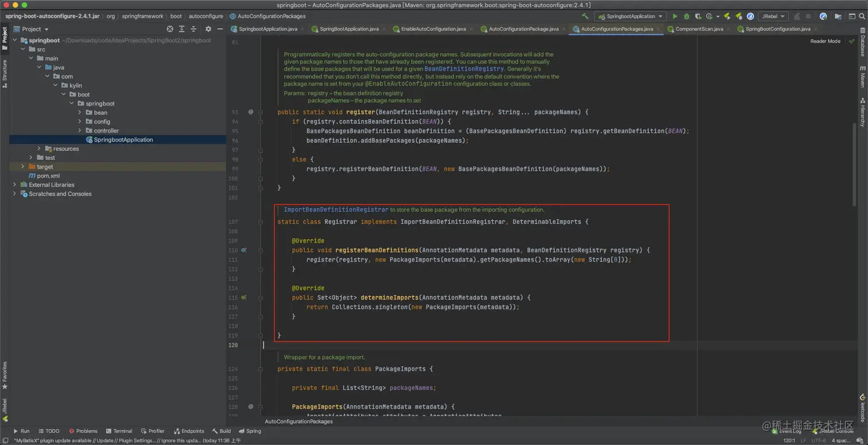The height and width of the screenshot is (445, 868).
Task: Collapse the src folder
Action: 22,49
